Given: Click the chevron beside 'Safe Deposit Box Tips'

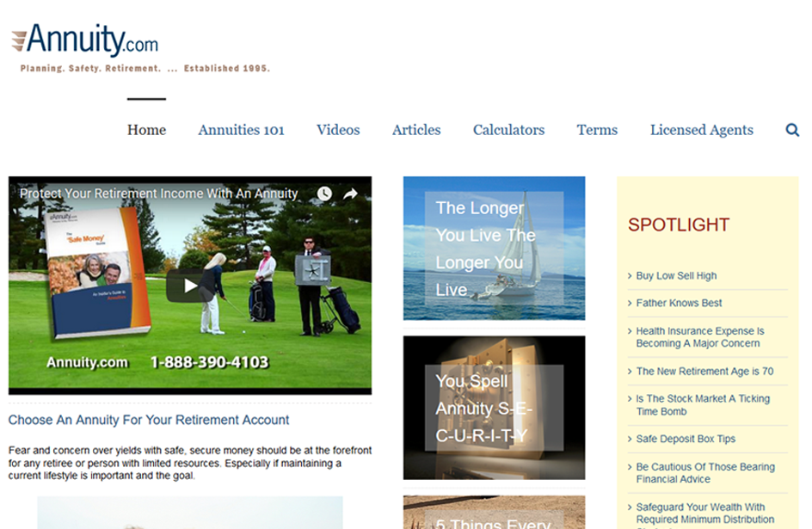Looking at the screenshot, I should pos(630,439).
